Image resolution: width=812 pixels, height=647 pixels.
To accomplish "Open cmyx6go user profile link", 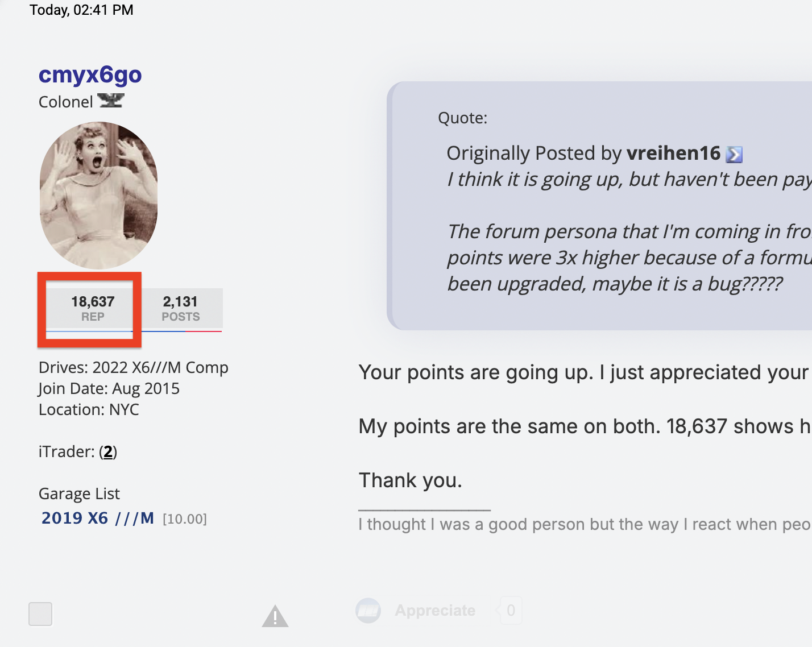I will (90, 75).
